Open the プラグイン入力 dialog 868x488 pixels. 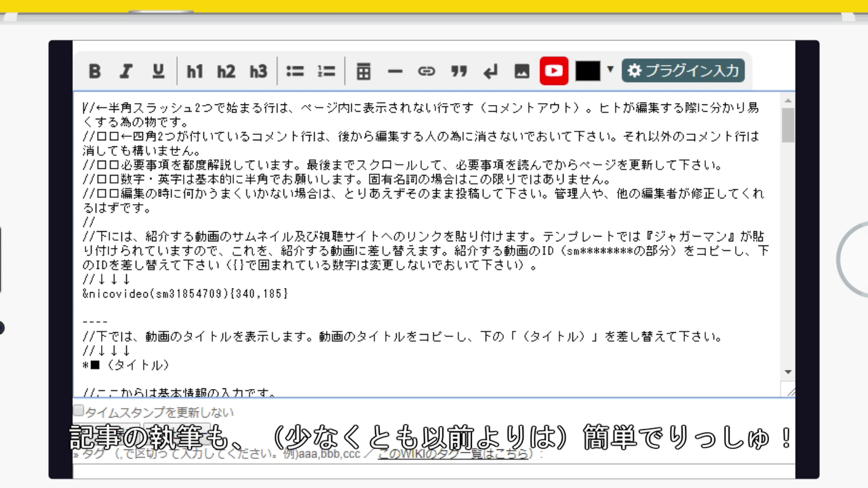click(683, 70)
